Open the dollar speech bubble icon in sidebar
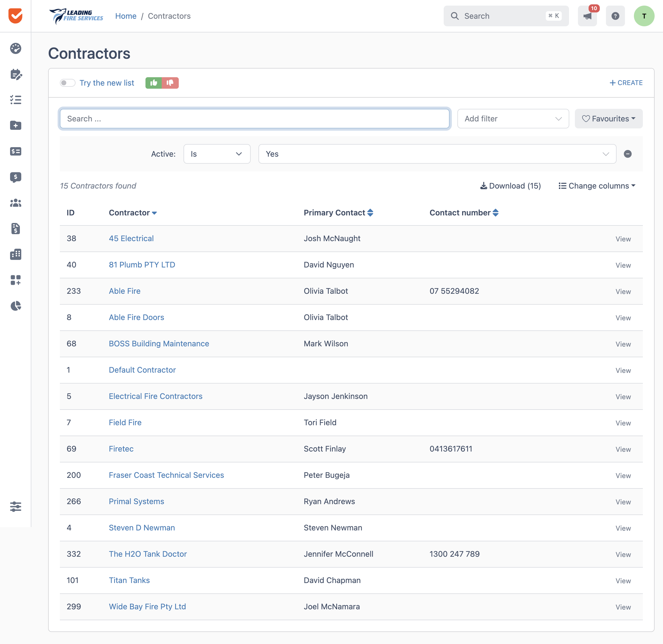This screenshot has width=663, height=644. pyautogui.click(x=16, y=177)
